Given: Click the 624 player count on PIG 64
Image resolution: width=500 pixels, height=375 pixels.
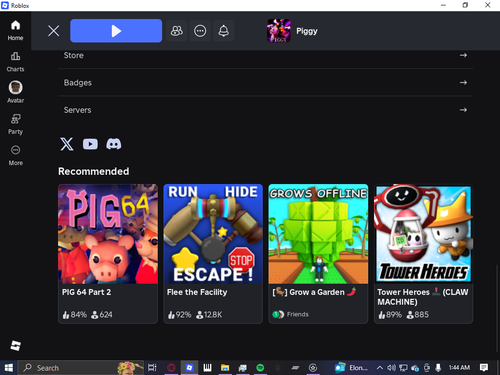Looking at the screenshot, I should point(102,315).
